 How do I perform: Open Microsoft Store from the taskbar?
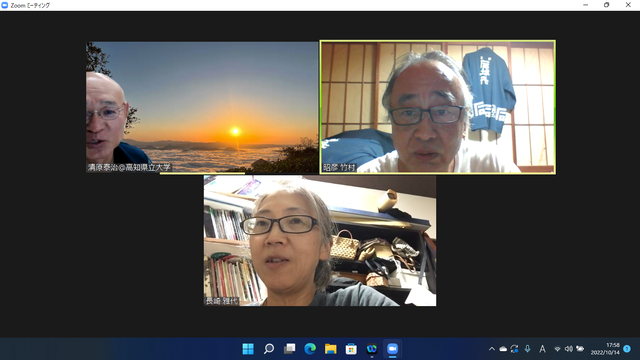pos(351,349)
